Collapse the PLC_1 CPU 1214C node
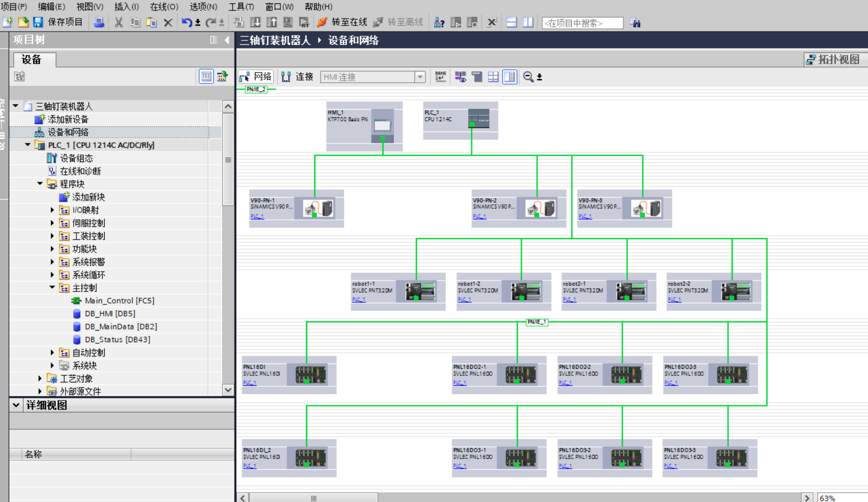 (28, 145)
